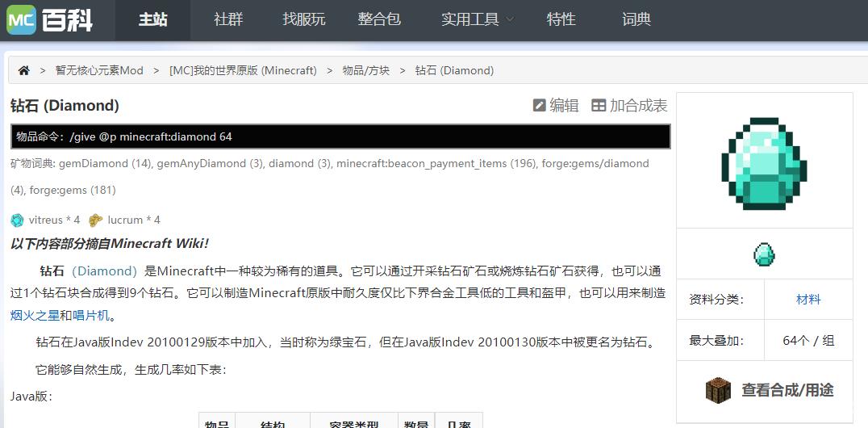Click the large diamond item image
The height and width of the screenshot is (428, 868).
765,164
